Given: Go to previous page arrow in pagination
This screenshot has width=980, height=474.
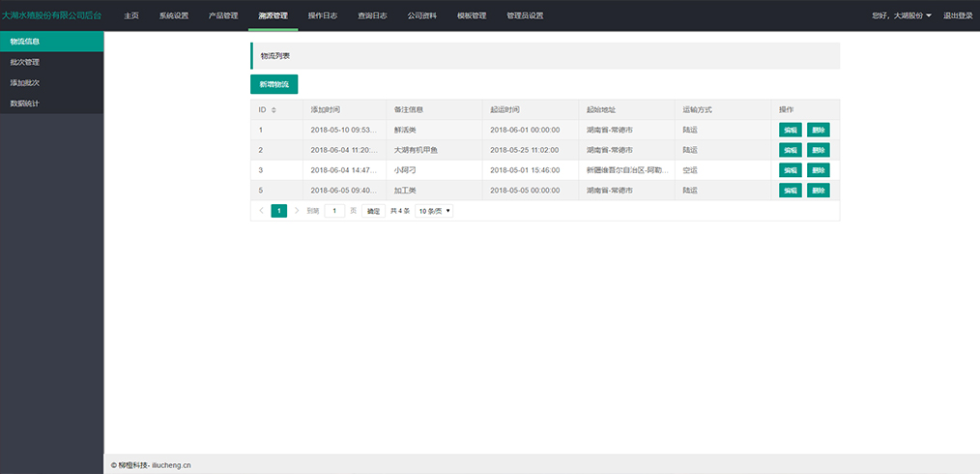Looking at the screenshot, I should pos(261,211).
